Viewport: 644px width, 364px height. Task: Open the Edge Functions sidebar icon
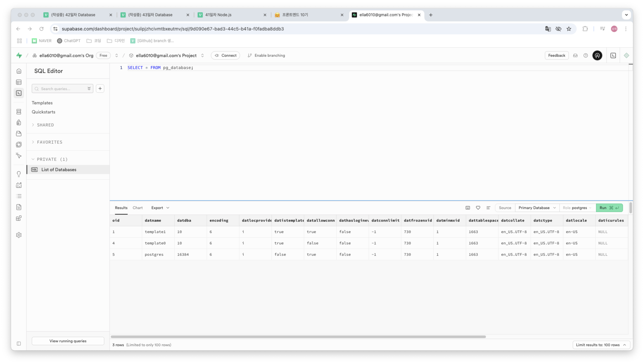click(19, 145)
